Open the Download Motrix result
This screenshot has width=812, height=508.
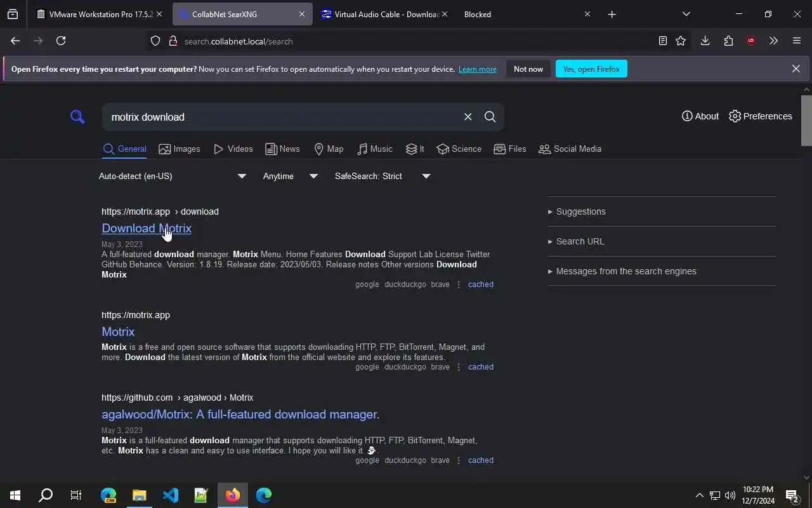pos(147,228)
